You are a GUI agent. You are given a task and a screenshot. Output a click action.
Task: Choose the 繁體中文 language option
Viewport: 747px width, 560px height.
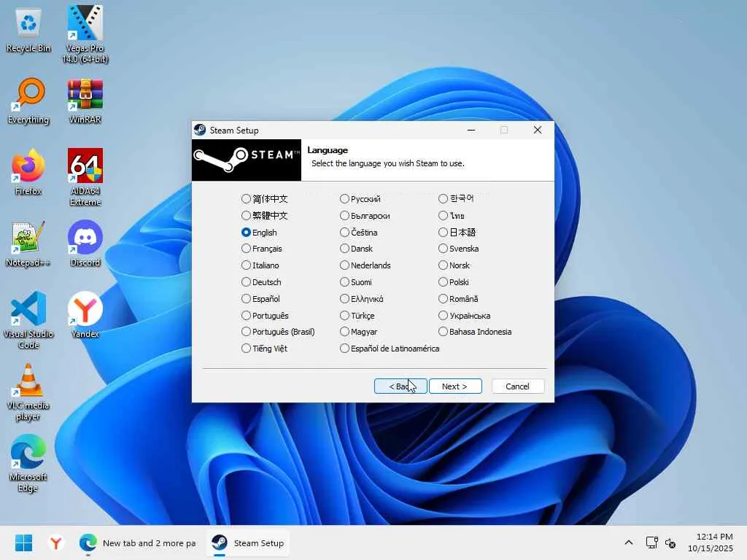pyautogui.click(x=265, y=216)
